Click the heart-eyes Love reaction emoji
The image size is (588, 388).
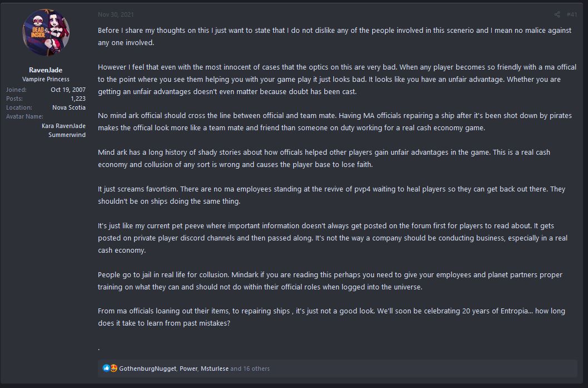pos(113,368)
